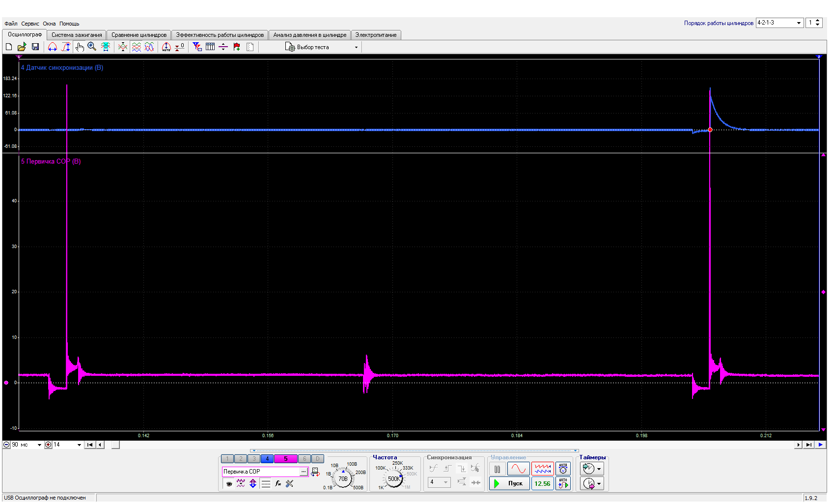This screenshot has width=833, height=504.
Task: Click the horizontal timeline scrollbar thumb
Action: (115, 445)
